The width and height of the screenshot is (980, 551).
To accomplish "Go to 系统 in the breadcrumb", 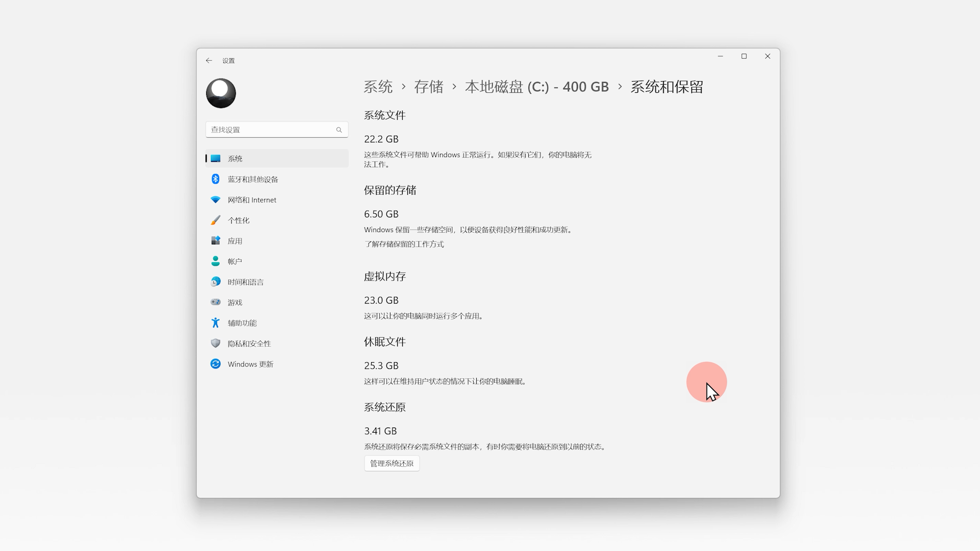I will coord(378,87).
